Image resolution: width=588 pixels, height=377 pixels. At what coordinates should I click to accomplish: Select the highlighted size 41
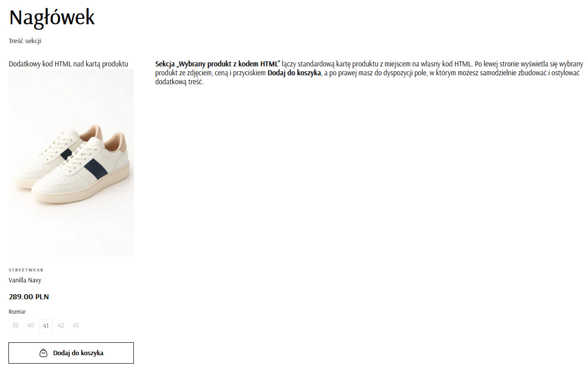pyautogui.click(x=46, y=325)
